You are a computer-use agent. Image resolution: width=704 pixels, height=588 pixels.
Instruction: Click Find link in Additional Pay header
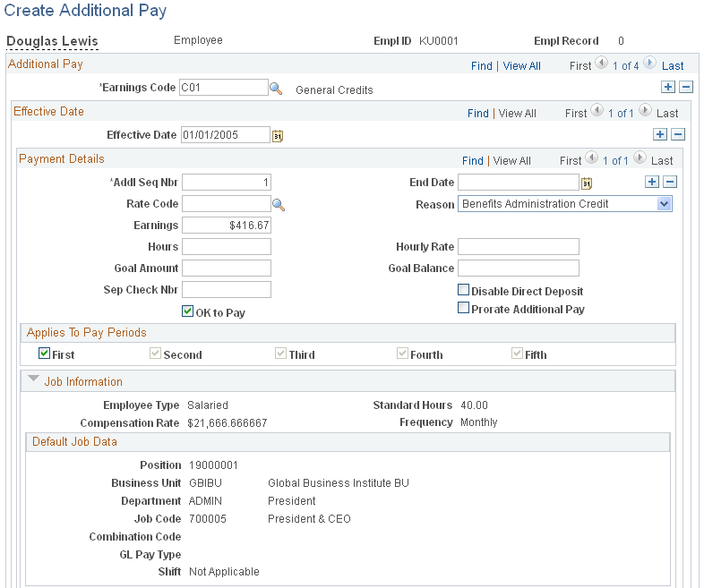481,66
